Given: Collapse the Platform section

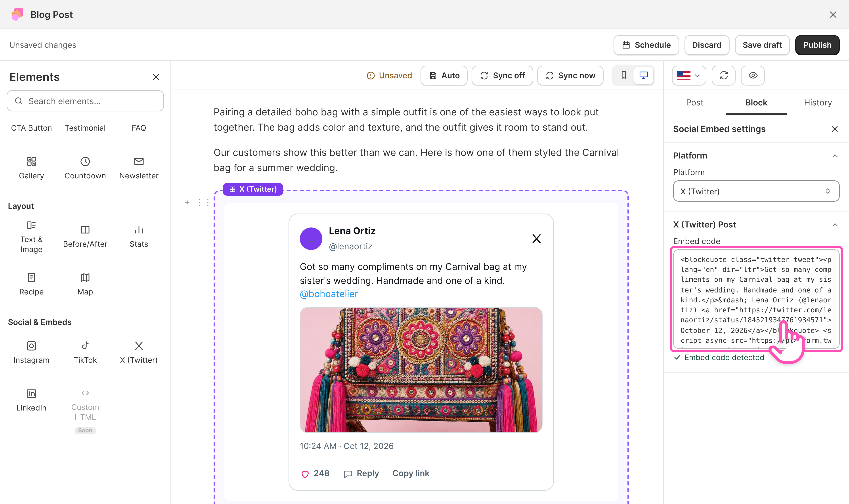Looking at the screenshot, I should 835,156.
